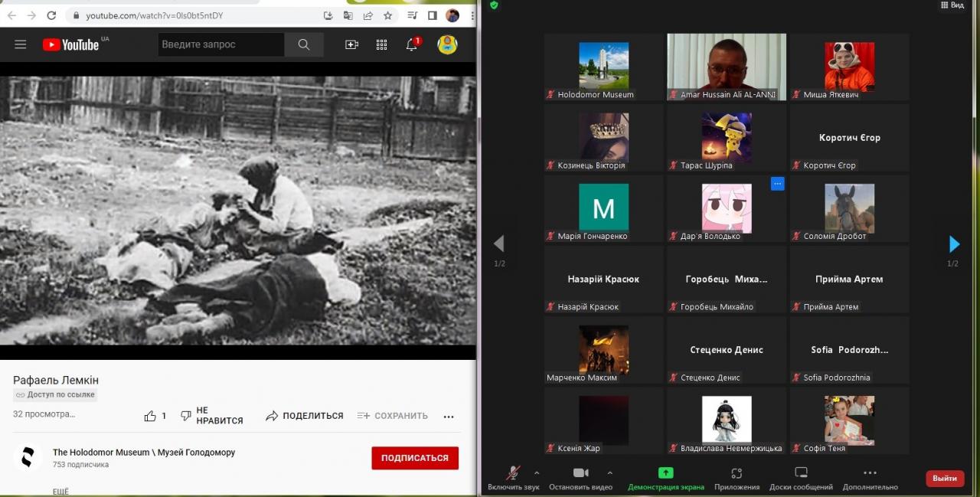Expand video options arrow next to camera
This screenshot has width=980, height=497.
pos(609,472)
